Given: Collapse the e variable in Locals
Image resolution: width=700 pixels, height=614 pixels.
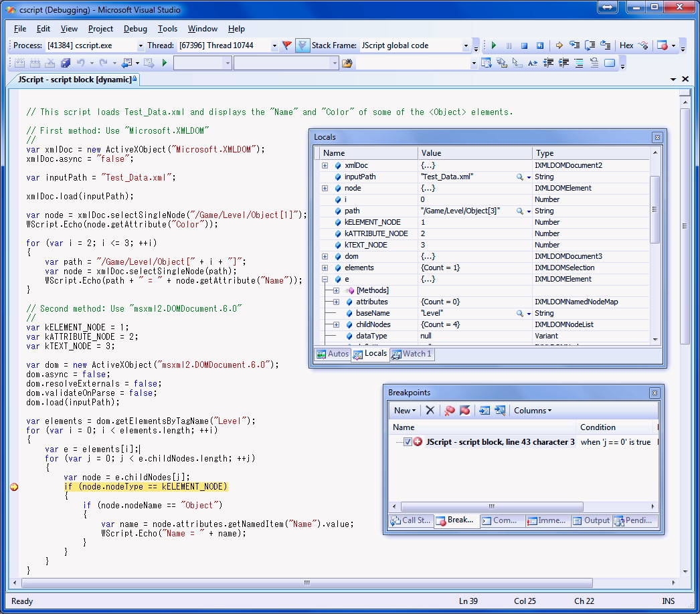Looking at the screenshot, I should pos(325,280).
